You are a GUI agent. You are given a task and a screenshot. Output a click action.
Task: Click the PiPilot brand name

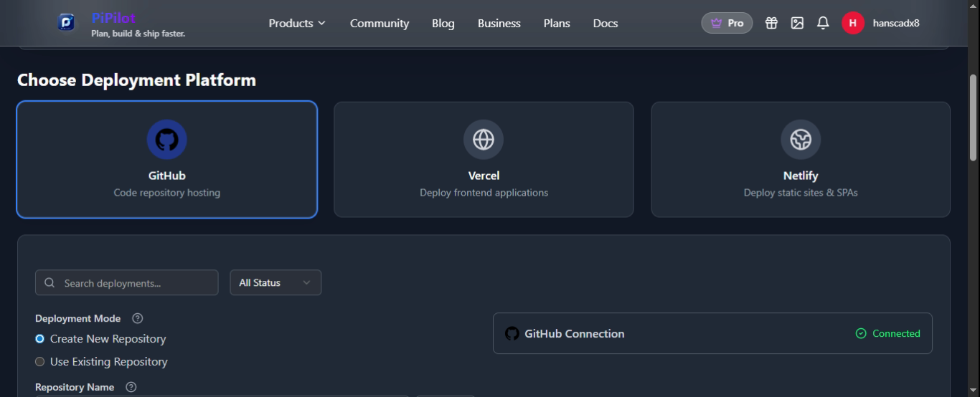click(x=113, y=18)
